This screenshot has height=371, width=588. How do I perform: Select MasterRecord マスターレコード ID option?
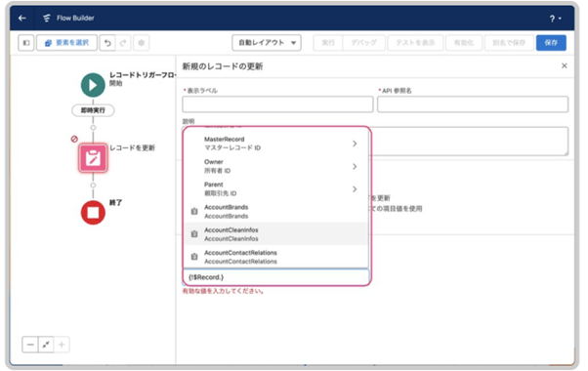[276, 144]
